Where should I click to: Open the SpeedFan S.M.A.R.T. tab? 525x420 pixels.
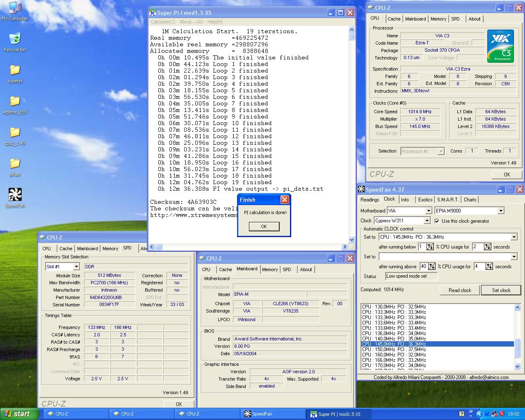tap(448, 200)
